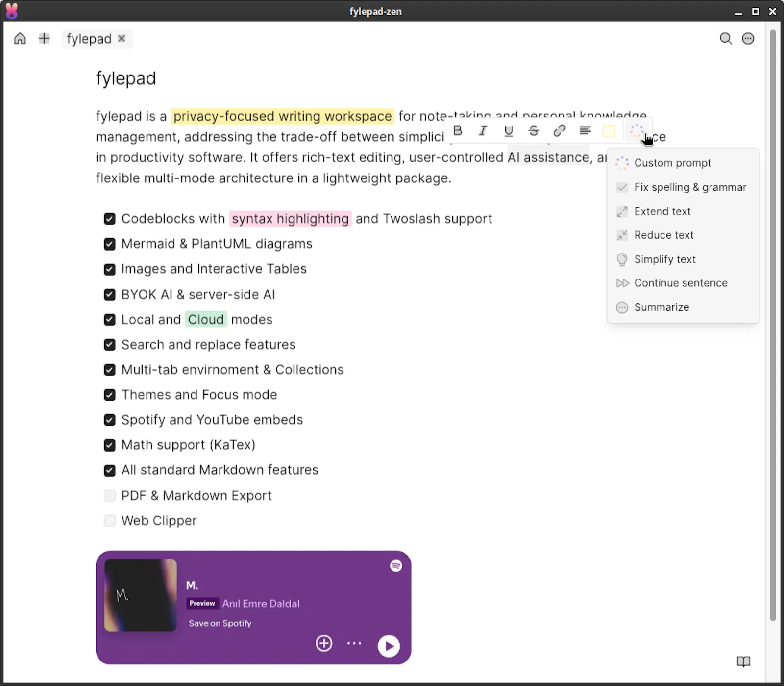784x686 pixels.
Task: Insert a link with chain icon
Action: pyautogui.click(x=559, y=130)
